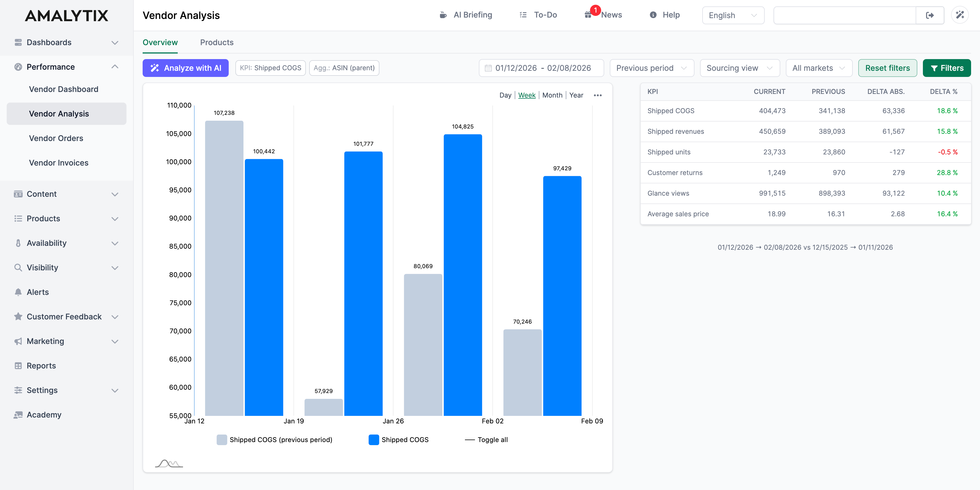Open the Sourcing view dropdown
This screenshot has height=490, width=980.
click(740, 68)
